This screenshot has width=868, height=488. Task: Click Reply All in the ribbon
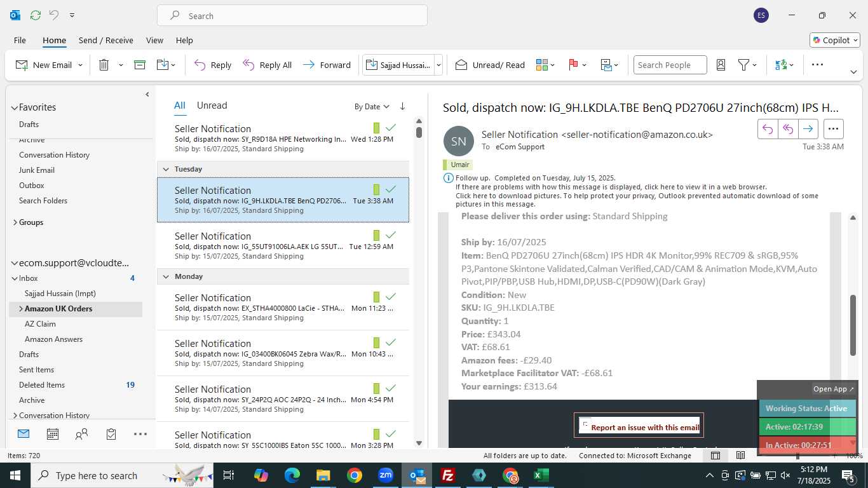click(x=267, y=65)
